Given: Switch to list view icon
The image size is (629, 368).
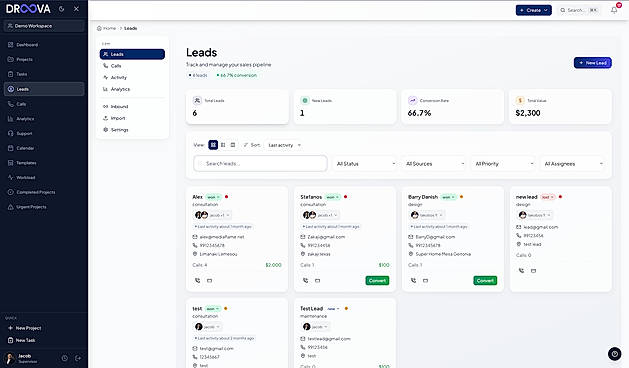Looking at the screenshot, I should (223, 145).
